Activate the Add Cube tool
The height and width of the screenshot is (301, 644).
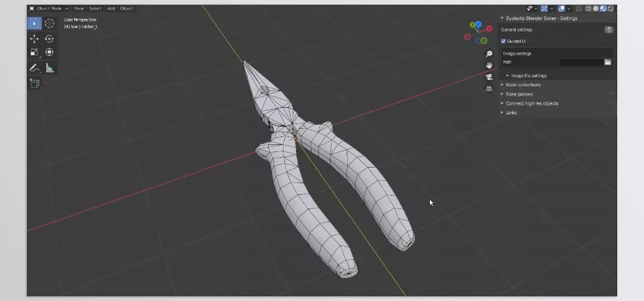35,83
